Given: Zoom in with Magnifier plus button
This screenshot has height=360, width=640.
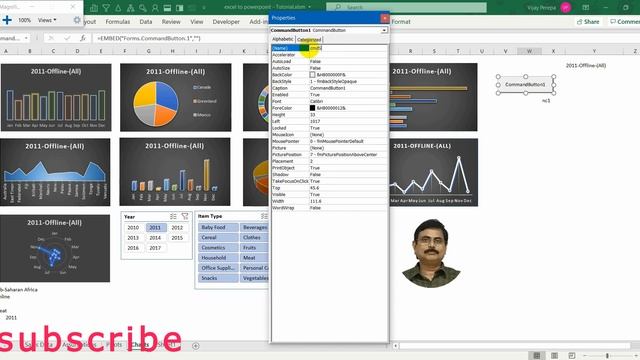Looking at the screenshot, I should (x=7, y=20).
